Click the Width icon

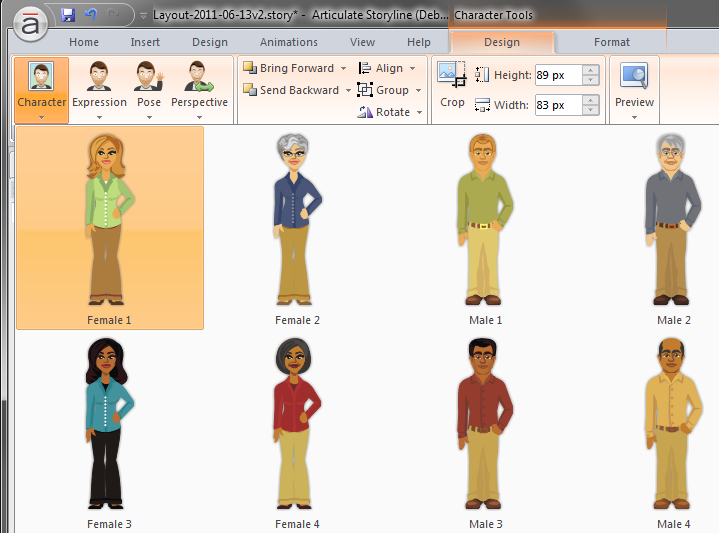coord(482,105)
